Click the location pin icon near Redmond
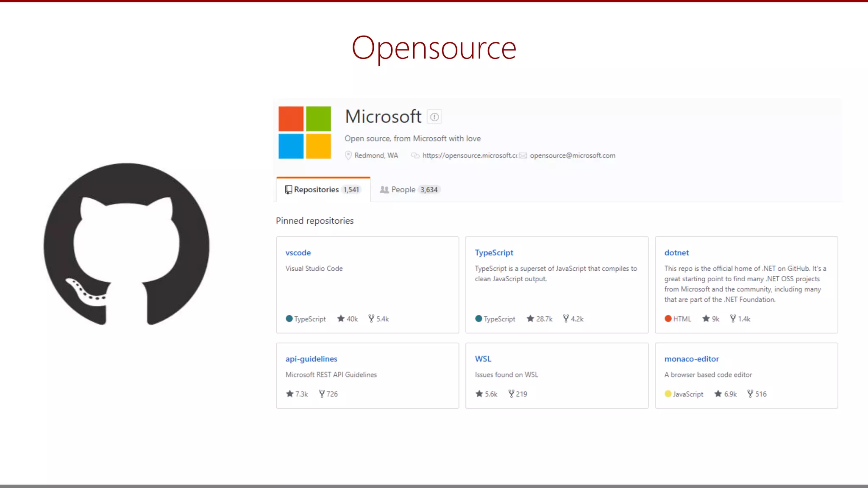This screenshot has width=868, height=488. point(348,155)
